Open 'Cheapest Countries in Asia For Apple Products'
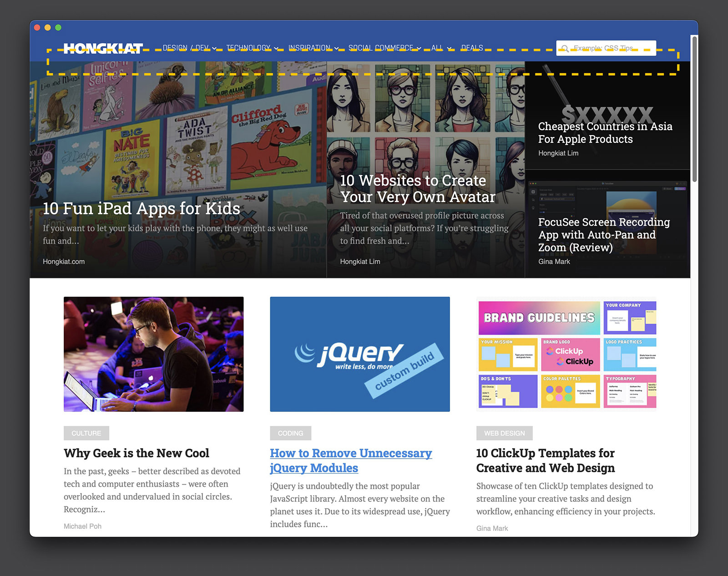 point(605,132)
